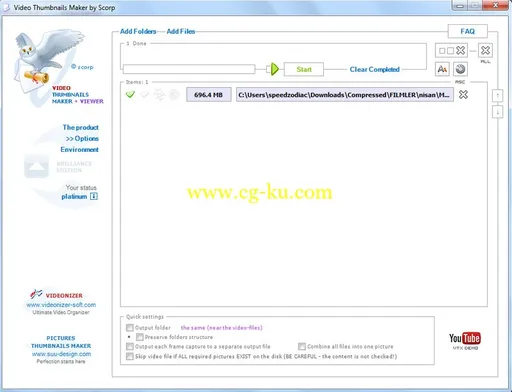
Task: Click the app icon in title bar
Action: pyautogui.click(x=6, y=7)
